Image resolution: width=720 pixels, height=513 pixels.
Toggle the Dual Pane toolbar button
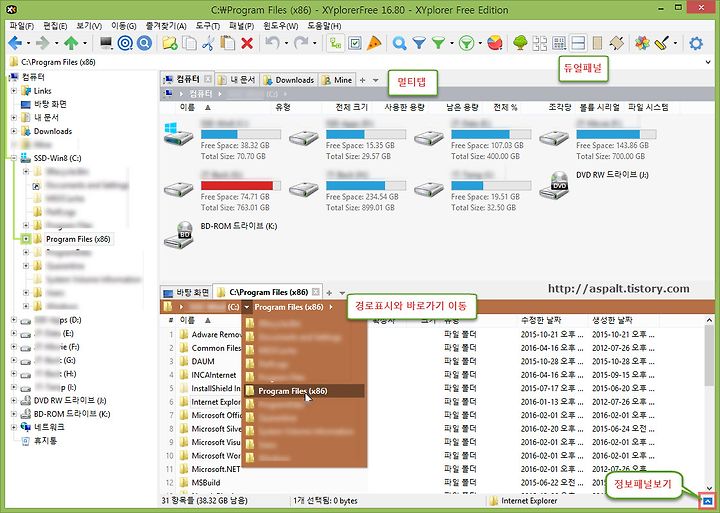tap(578, 44)
